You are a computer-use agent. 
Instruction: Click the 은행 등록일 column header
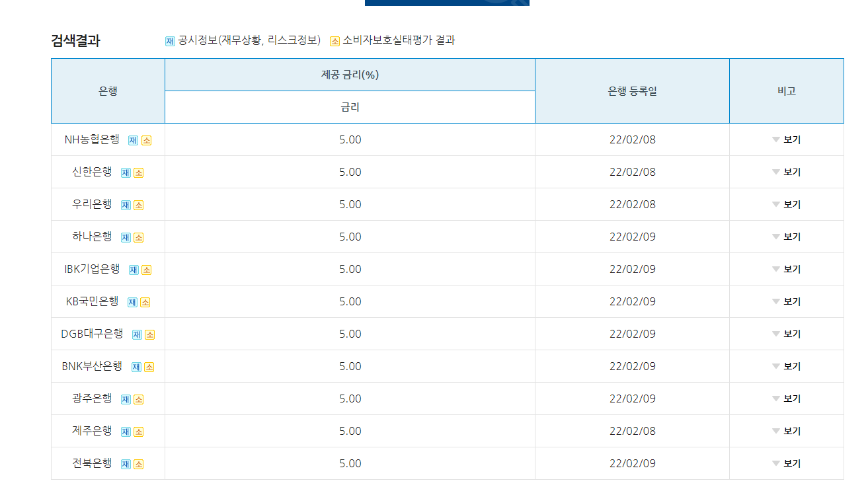[x=632, y=91]
